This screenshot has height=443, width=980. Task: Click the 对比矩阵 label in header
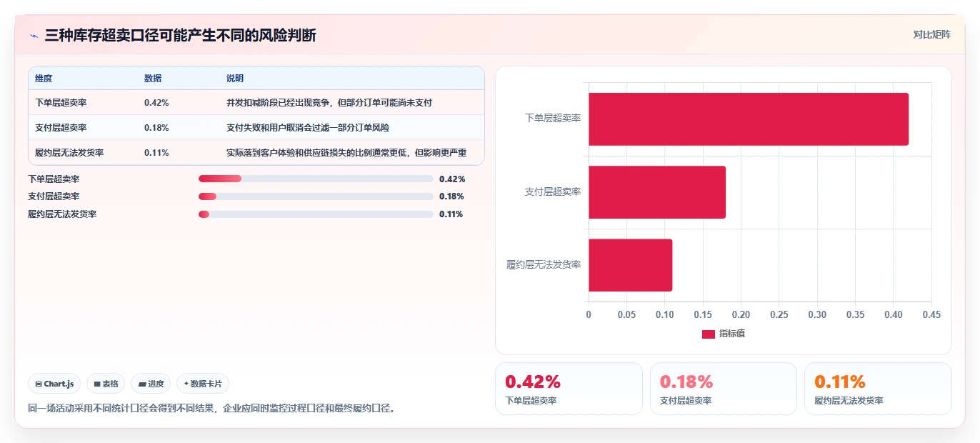931,34
